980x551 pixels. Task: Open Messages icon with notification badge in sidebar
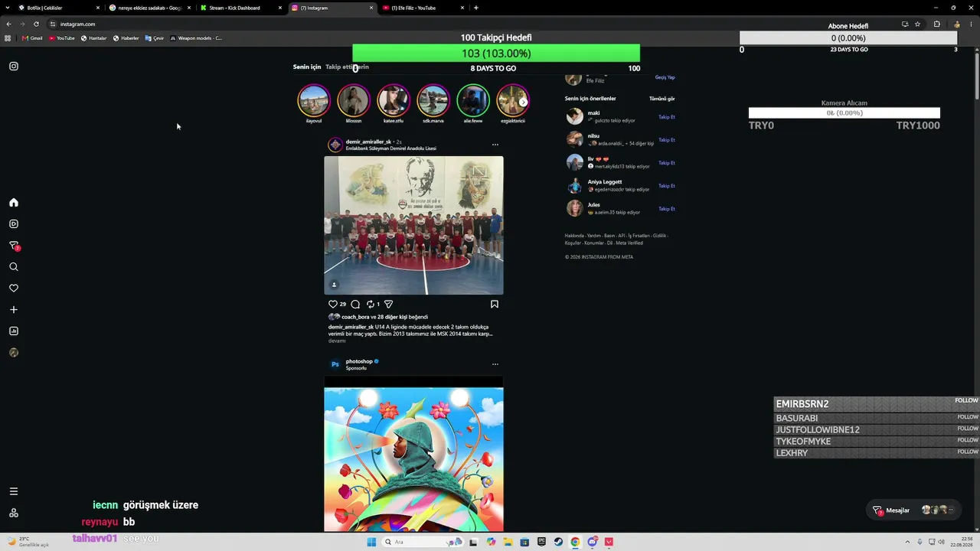coord(14,246)
